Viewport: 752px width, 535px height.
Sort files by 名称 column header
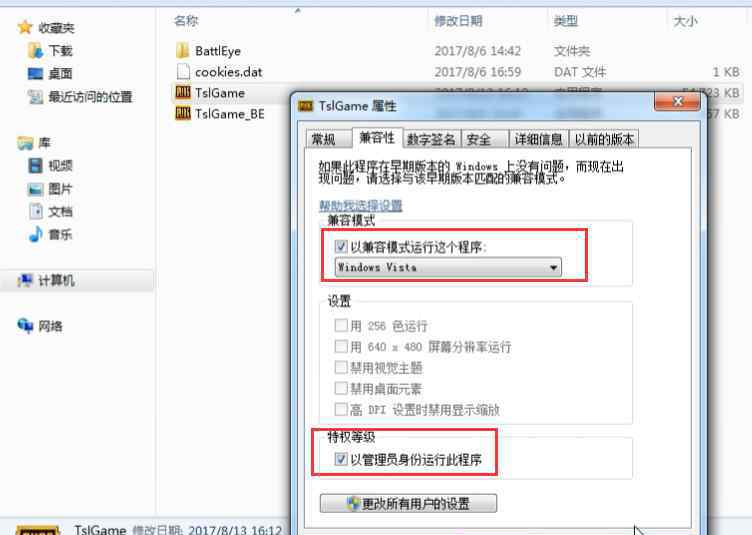click(x=186, y=21)
